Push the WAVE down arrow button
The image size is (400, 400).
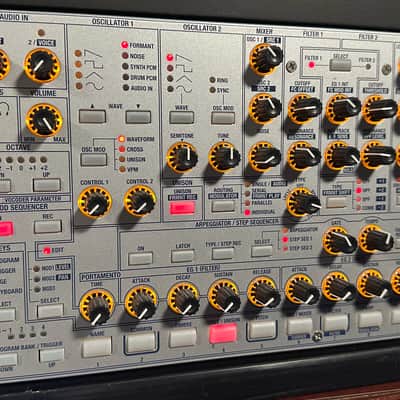(x=138, y=117)
